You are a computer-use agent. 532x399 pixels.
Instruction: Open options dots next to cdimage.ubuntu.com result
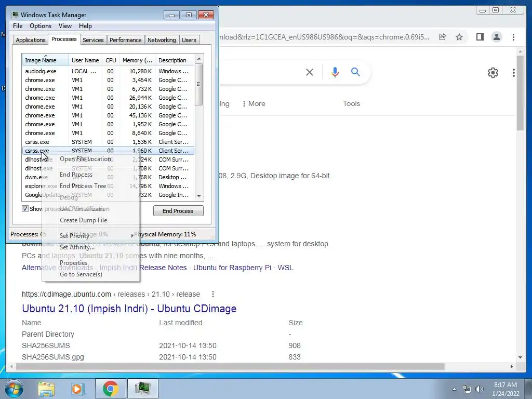click(213, 294)
